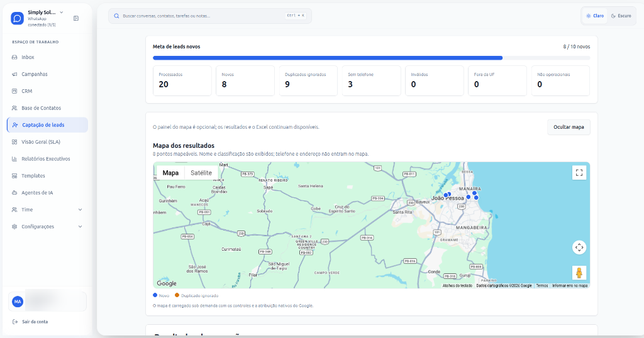Image resolution: width=644 pixels, height=338 pixels.
Task: Click the blue Novo legend dot
Action: [x=155, y=295]
